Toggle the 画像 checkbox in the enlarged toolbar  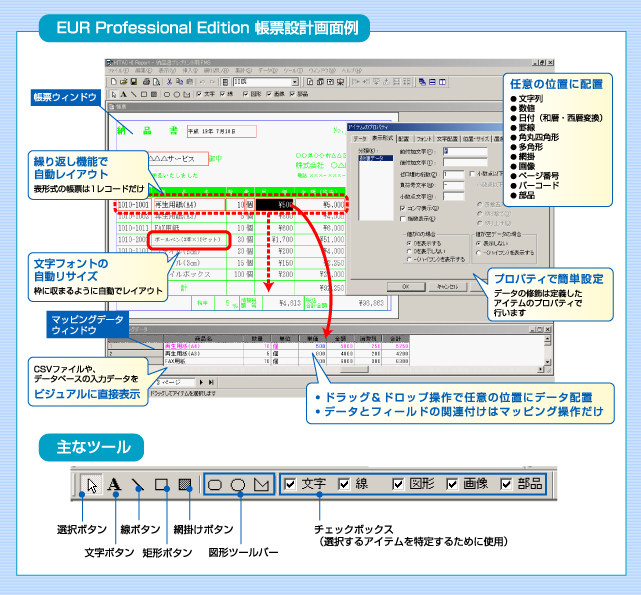pos(452,485)
